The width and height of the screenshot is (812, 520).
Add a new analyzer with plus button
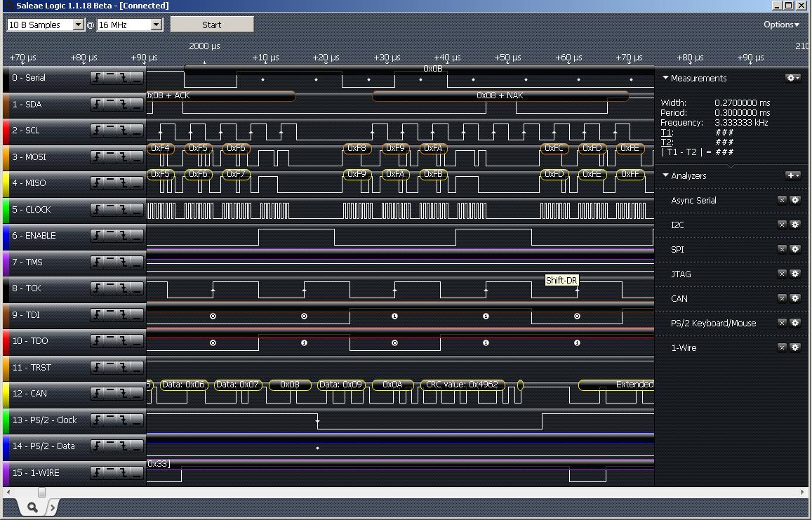(x=793, y=175)
